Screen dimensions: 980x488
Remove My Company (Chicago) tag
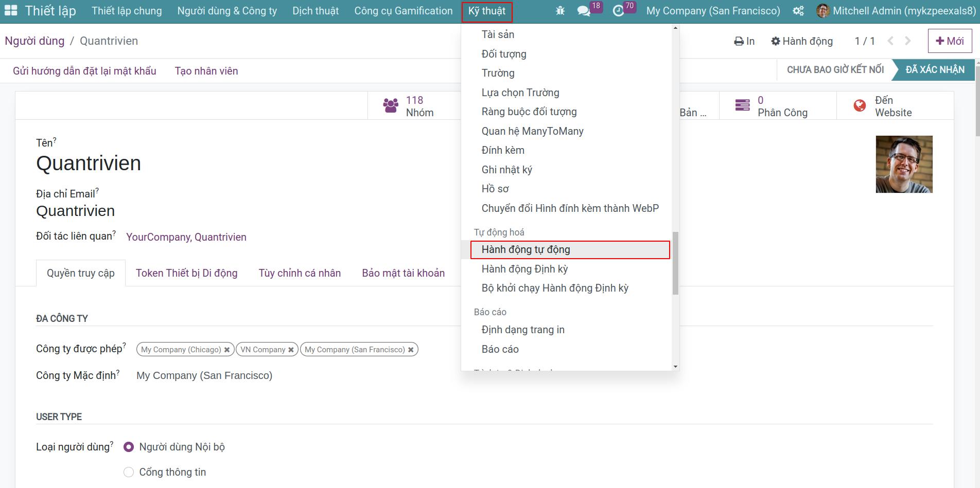point(227,350)
